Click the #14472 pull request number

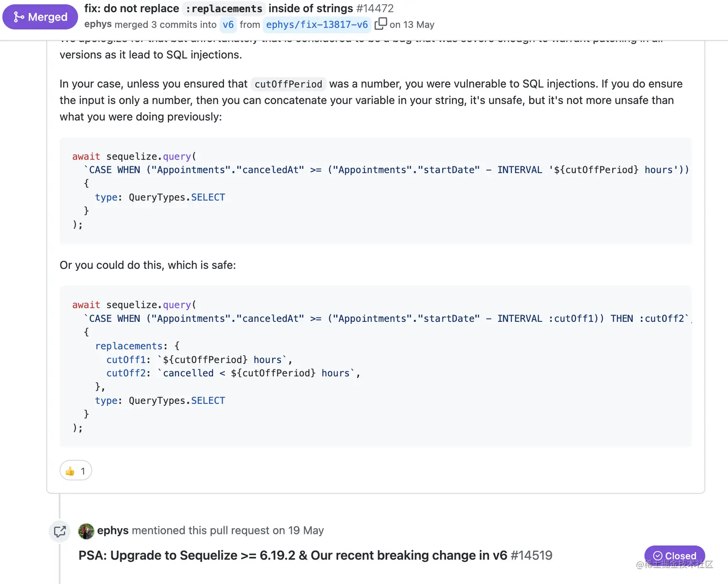(x=375, y=9)
